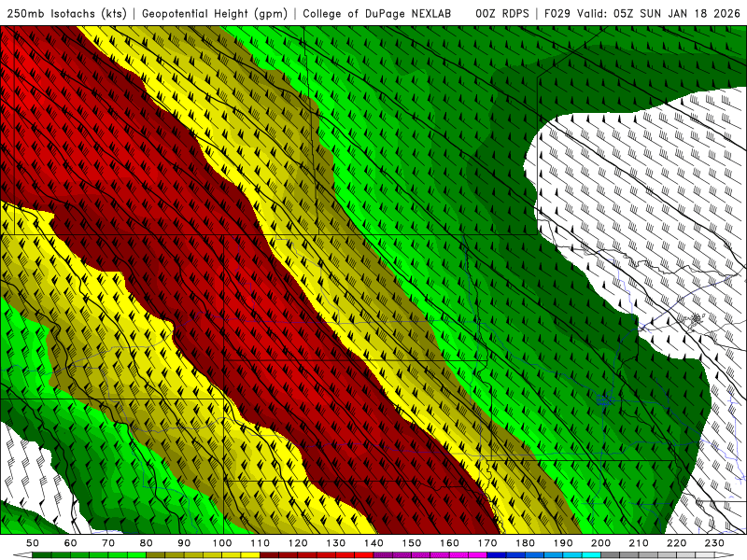
Task: Click the 200 label on the color scale
Action: pyautogui.click(x=600, y=543)
